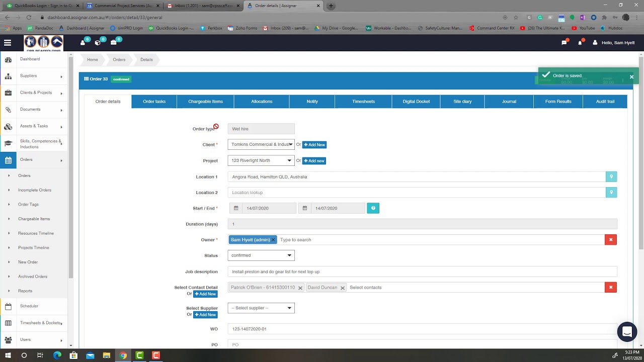The height and width of the screenshot is (362, 644).
Task: Click the Suppliers sidebar icon
Action: coord(8,76)
